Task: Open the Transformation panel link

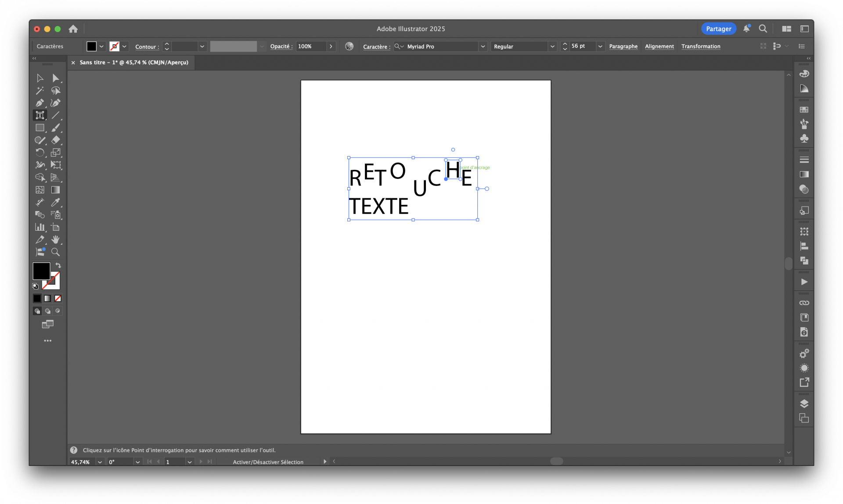Action: (701, 46)
